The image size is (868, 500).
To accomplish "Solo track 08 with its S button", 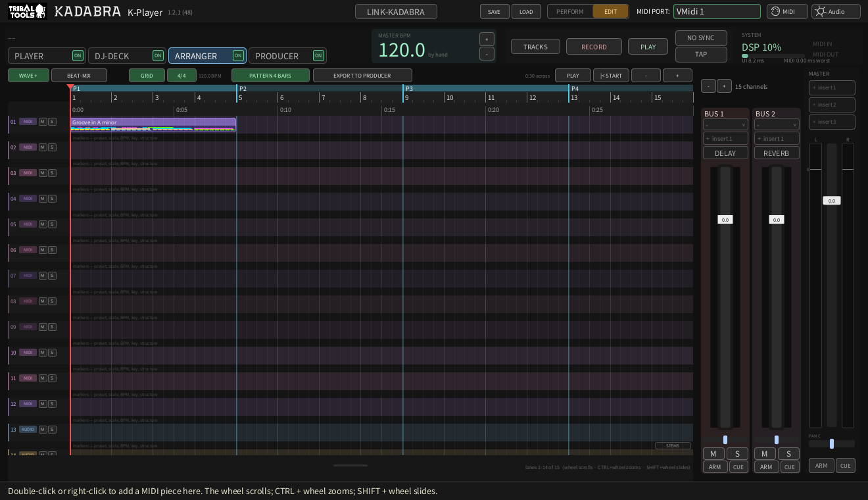I will click(52, 301).
